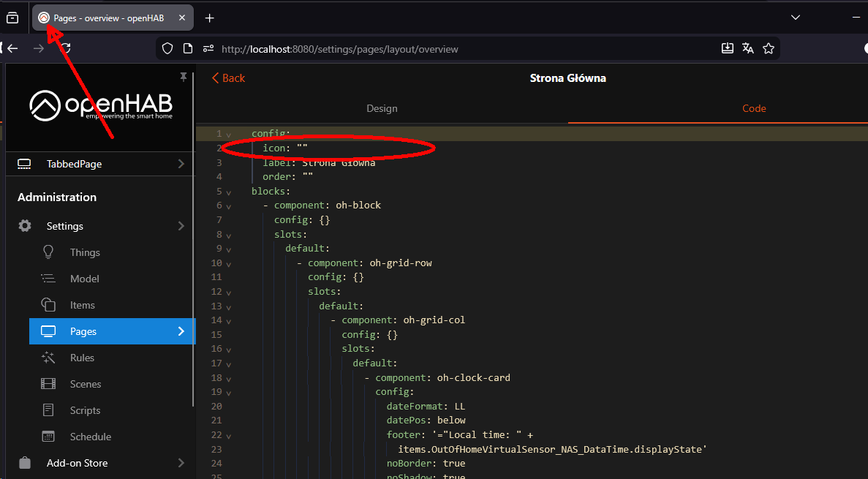Image resolution: width=868 pixels, height=479 pixels.
Task: Click the Back link
Action: pos(229,78)
